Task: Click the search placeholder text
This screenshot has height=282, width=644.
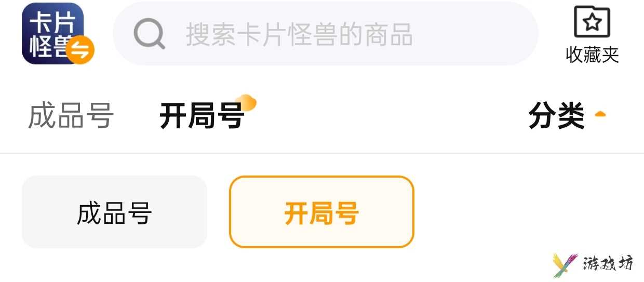Action: click(299, 34)
